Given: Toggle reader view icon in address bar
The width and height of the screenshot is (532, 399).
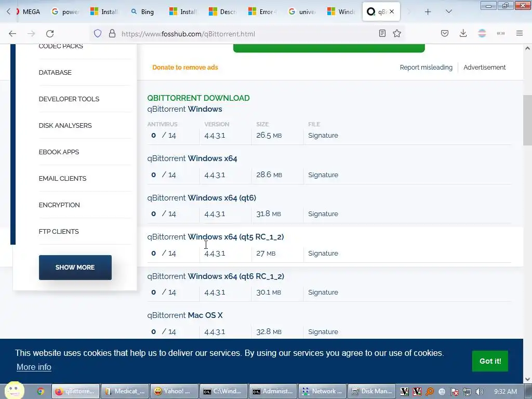Looking at the screenshot, I should tap(382, 33).
